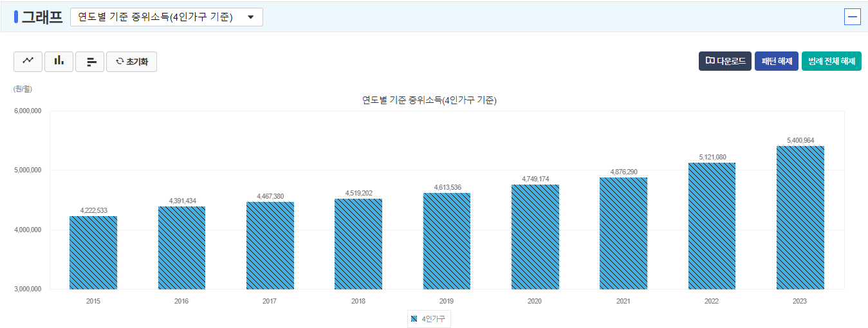Switch to vertical bar chart view
The width and height of the screenshot is (868, 328).
[59, 61]
